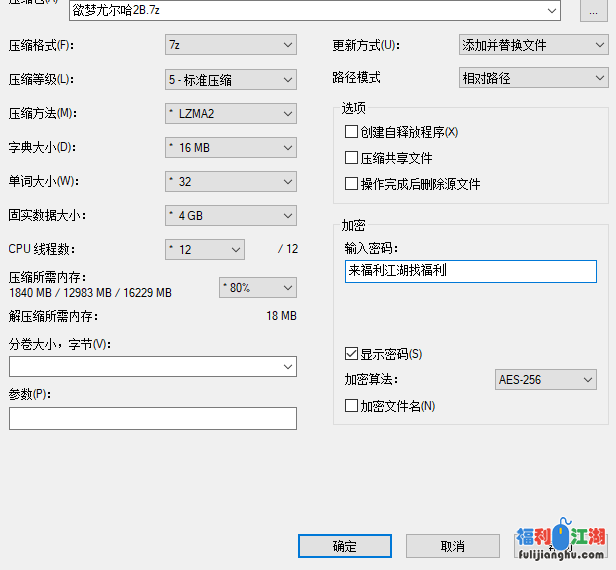Uncheck the 显示密码 show password checkbox
Viewport: 616px width, 570px height.
(351, 354)
